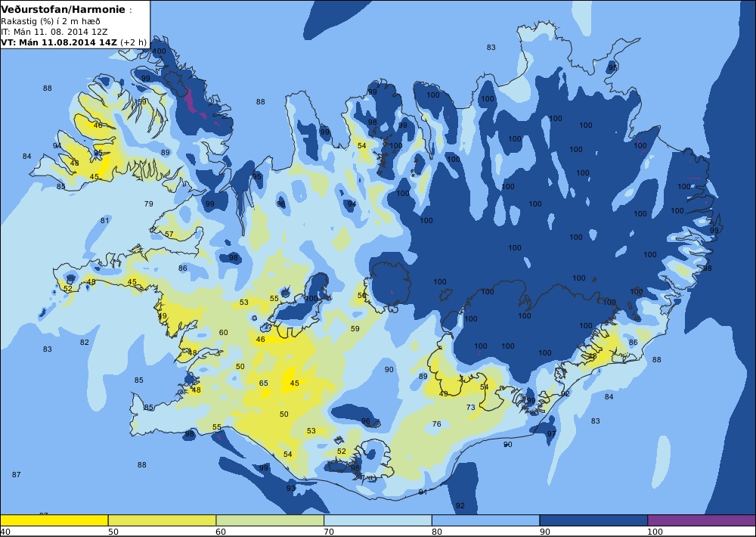The height and width of the screenshot is (537, 756).
Task: Click the offshore value 93
Action: [291, 489]
